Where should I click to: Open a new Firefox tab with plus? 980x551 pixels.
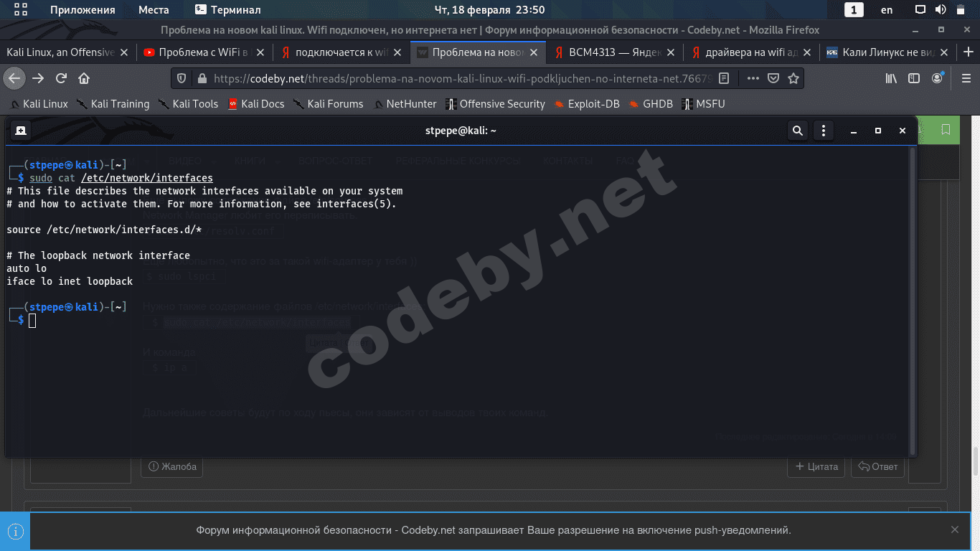click(x=969, y=52)
